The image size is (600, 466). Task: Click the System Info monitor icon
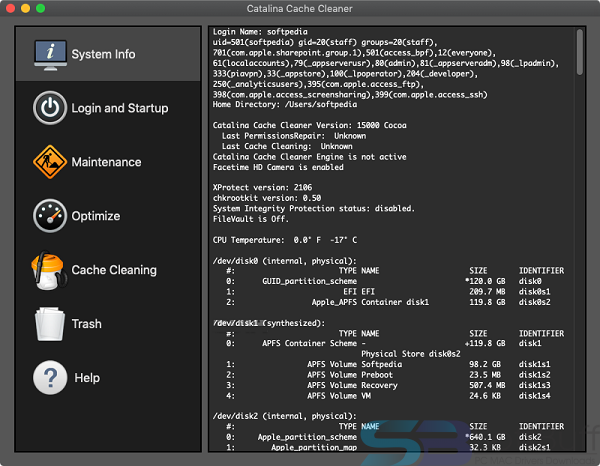pos(50,55)
